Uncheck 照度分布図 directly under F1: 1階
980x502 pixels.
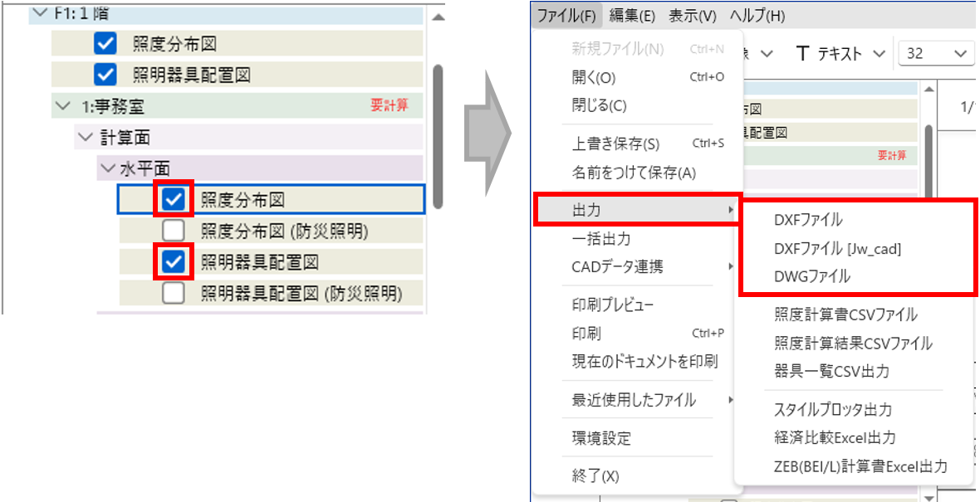[x=105, y=44]
